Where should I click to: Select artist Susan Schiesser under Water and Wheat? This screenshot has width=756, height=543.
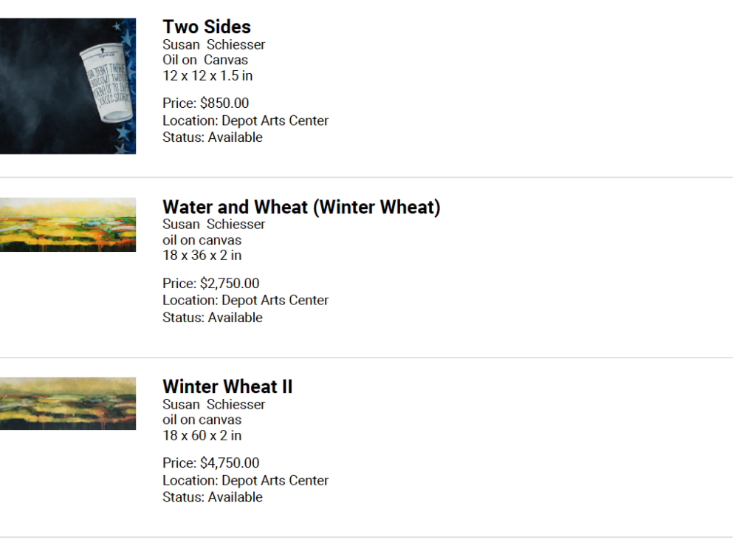(x=213, y=224)
